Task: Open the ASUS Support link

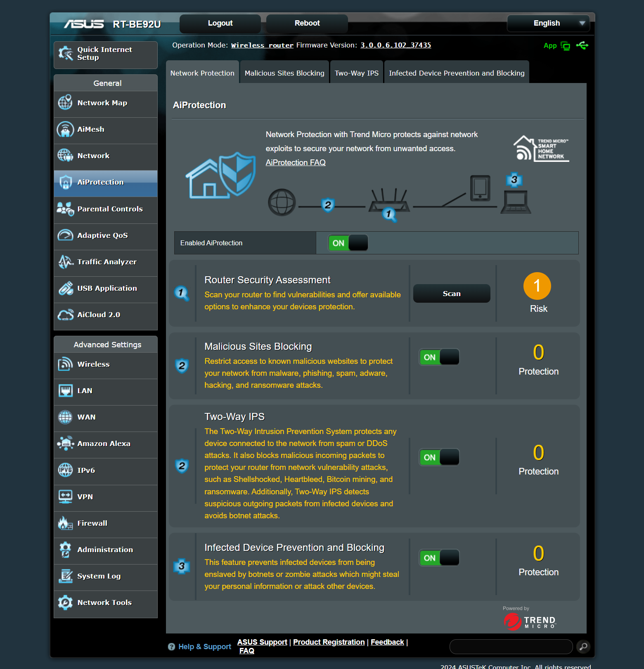Action: pos(262,642)
